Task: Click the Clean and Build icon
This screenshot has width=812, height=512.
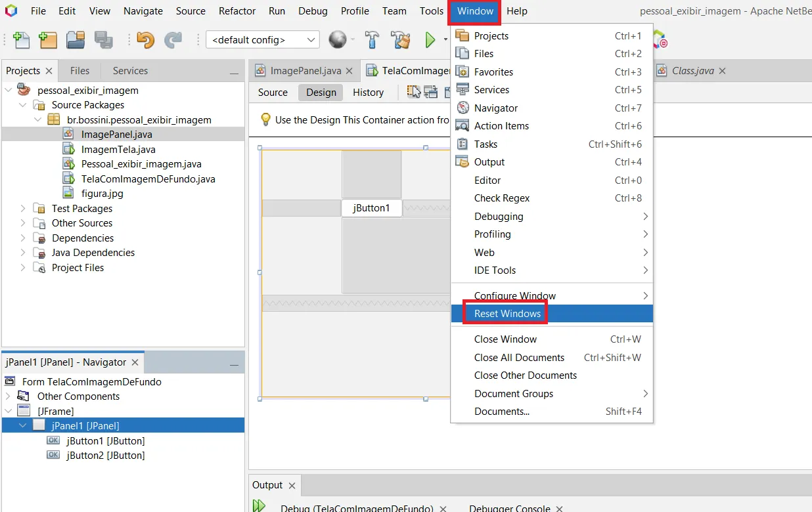Action: (401, 40)
